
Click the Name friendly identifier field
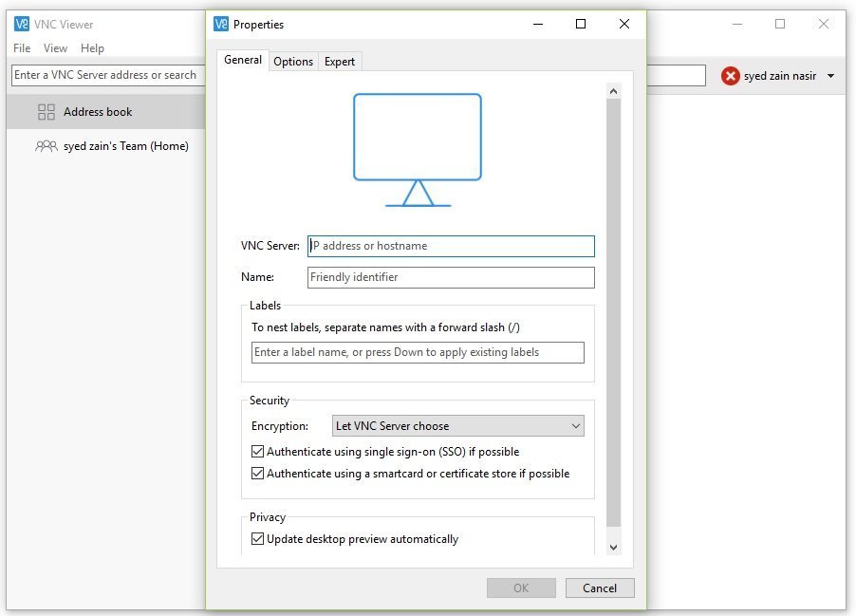click(x=451, y=277)
